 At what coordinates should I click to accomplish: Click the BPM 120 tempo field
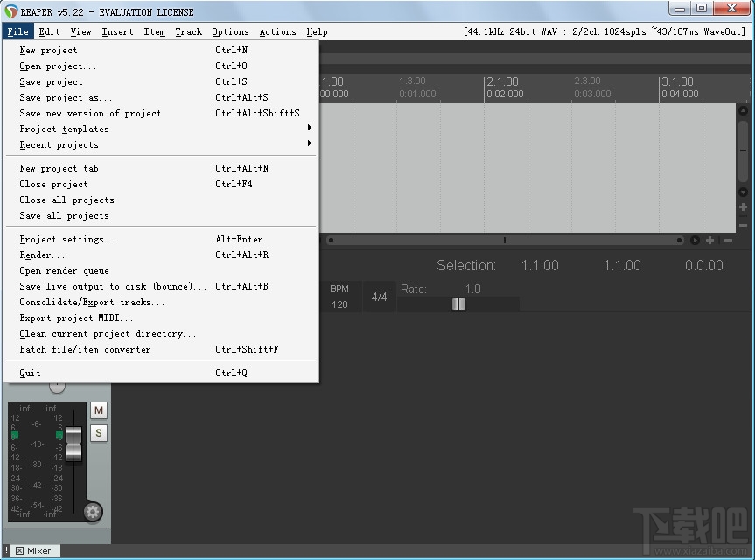tap(339, 297)
